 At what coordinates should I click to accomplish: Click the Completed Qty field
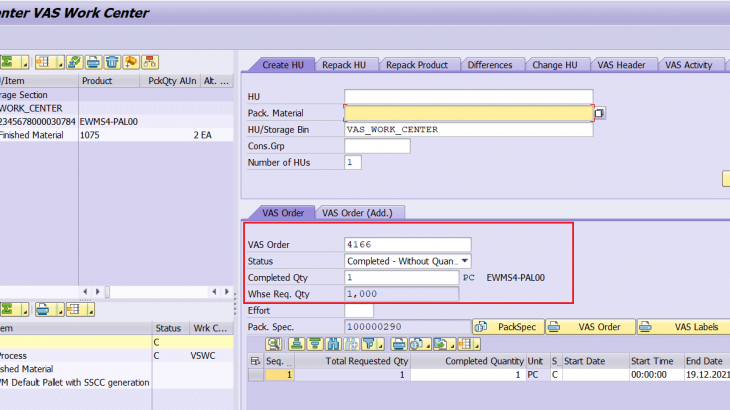coord(401,277)
